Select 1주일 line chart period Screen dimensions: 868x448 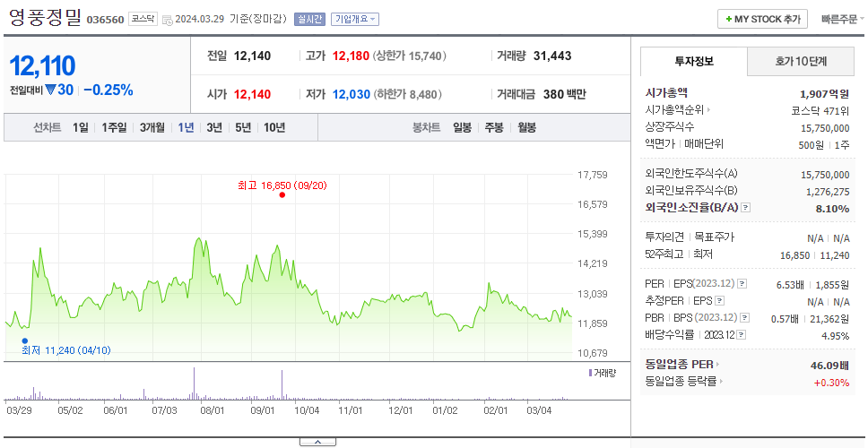114,128
